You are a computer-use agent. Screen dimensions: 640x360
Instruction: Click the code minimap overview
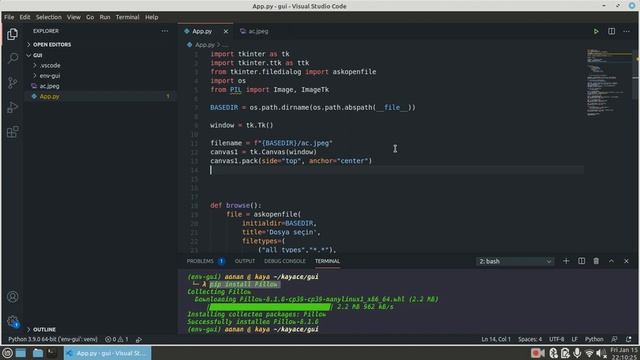(x=609, y=83)
